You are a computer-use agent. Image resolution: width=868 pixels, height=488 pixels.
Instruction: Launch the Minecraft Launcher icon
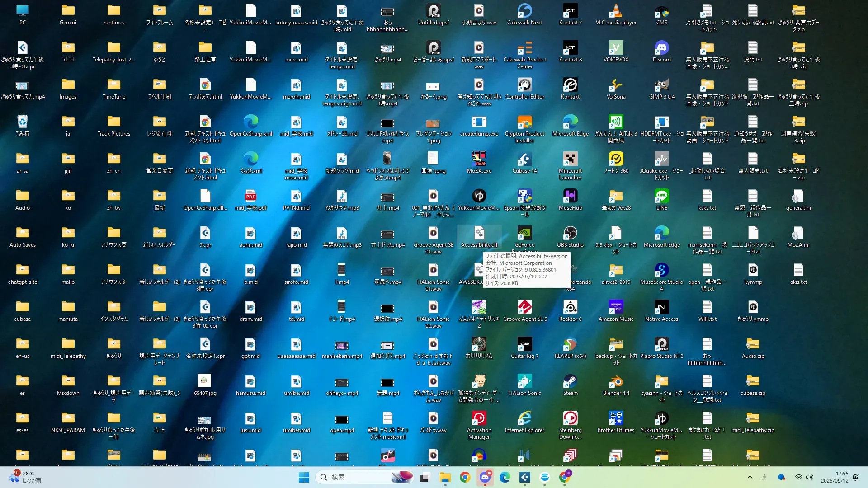pos(570,160)
